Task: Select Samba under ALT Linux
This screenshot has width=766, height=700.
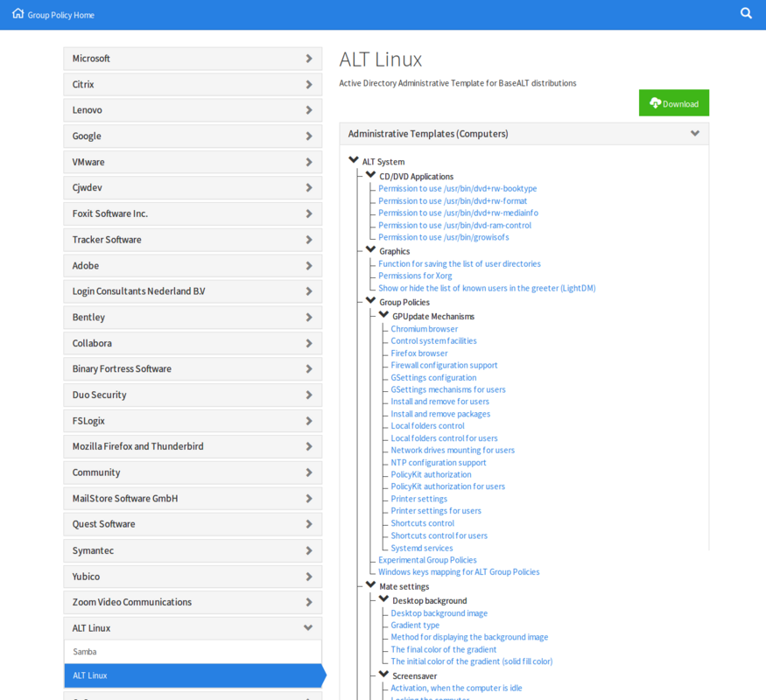Action: click(x=193, y=652)
